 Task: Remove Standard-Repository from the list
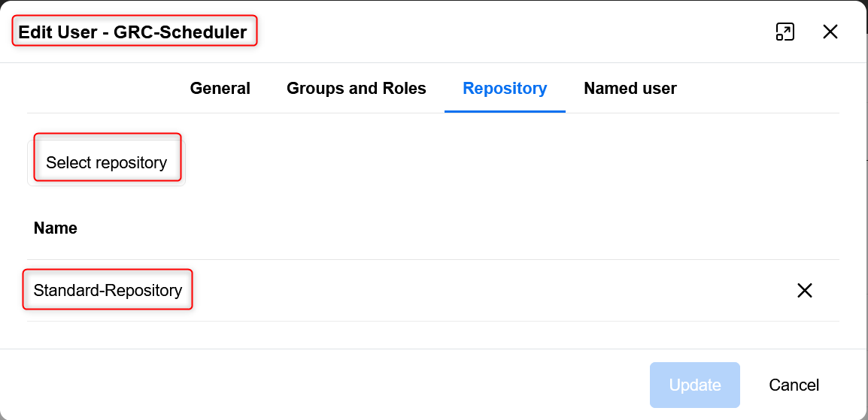tap(804, 291)
